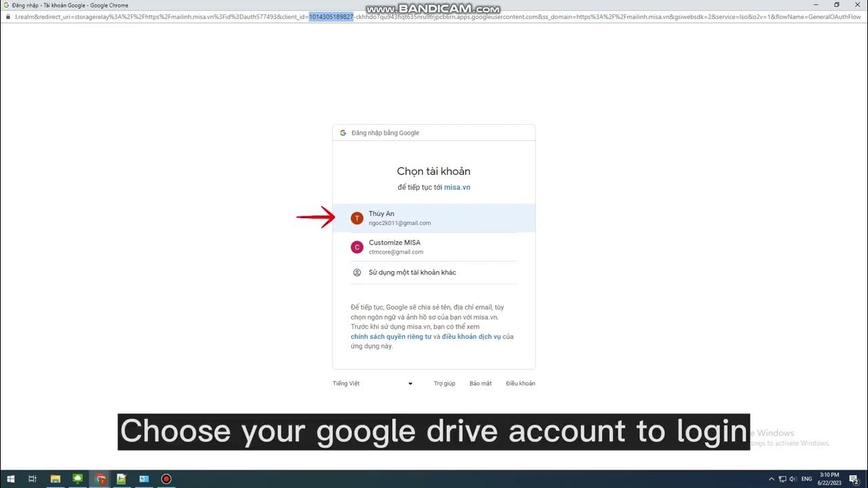Open 'điều khoản dịch vụ' link
The height and width of the screenshot is (488, 868).
pyautogui.click(x=471, y=336)
